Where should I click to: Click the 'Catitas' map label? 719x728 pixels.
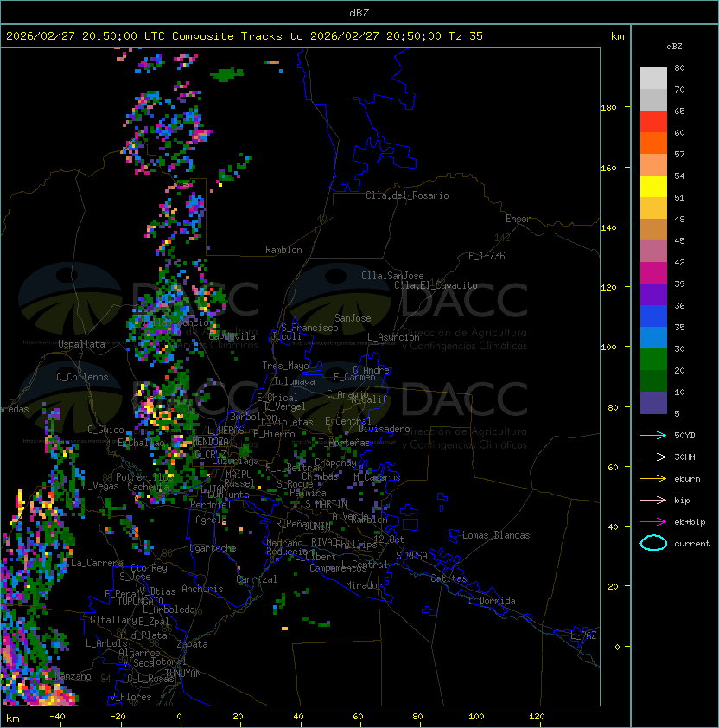449,578
